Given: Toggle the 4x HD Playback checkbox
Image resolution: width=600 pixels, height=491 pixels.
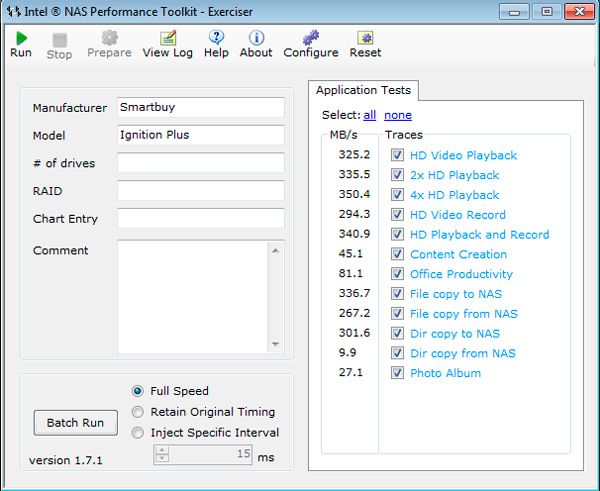Looking at the screenshot, I should coord(397,195).
